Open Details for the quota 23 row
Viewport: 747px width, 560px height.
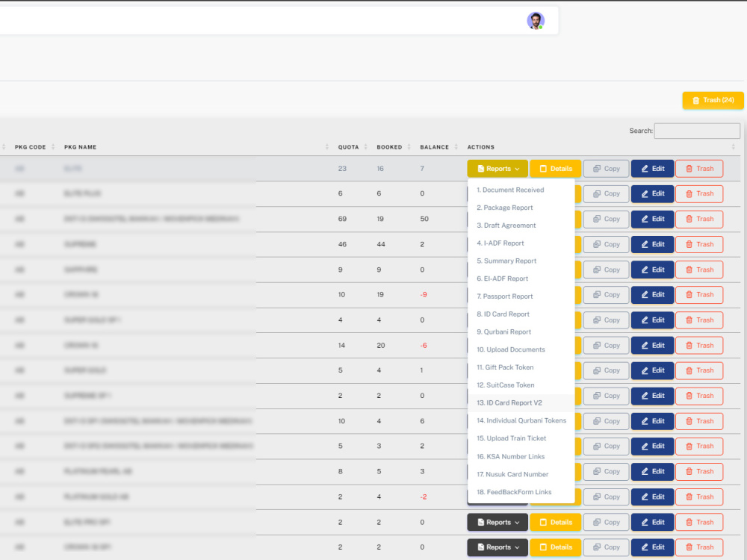pos(556,169)
